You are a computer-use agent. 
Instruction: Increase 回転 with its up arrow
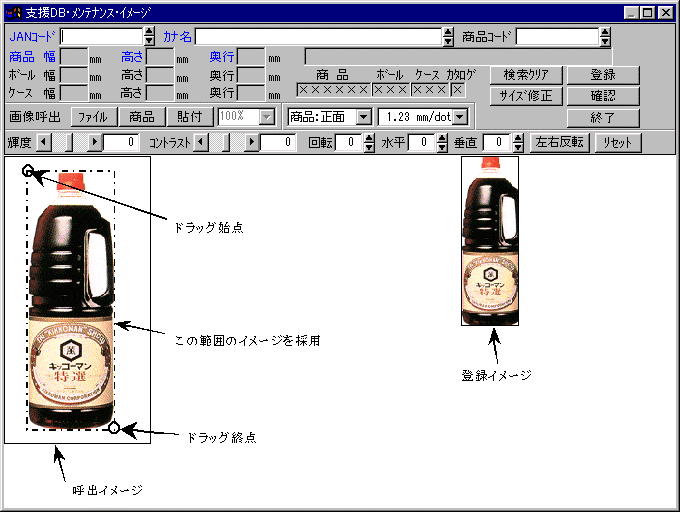pos(369,138)
